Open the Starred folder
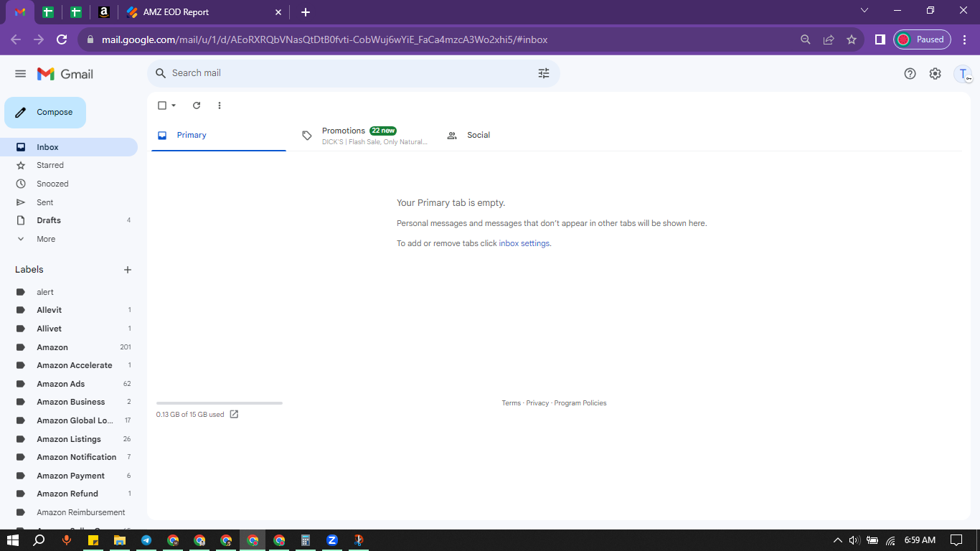The width and height of the screenshot is (980, 551). 69,165
